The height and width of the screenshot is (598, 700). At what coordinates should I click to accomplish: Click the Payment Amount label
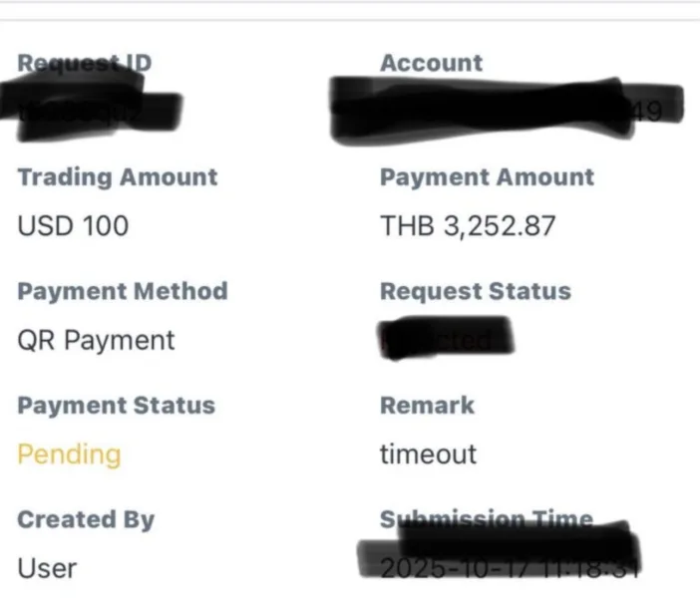[x=487, y=177]
